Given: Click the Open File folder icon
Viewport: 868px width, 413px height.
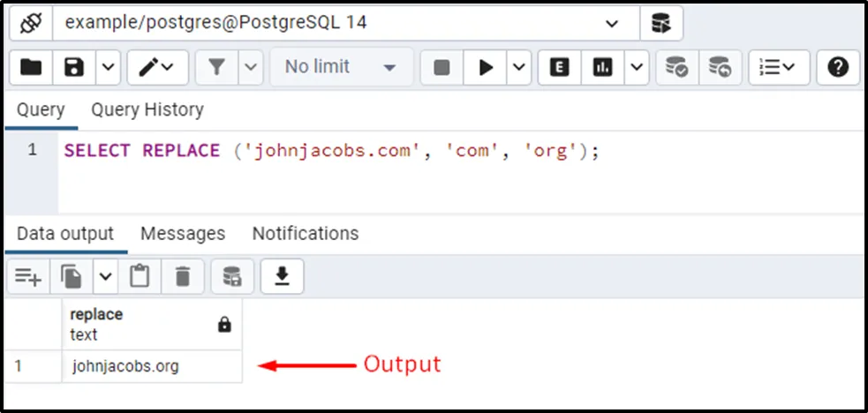Looking at the screenshot, I should pyautogui.click(x=31, y=67).
